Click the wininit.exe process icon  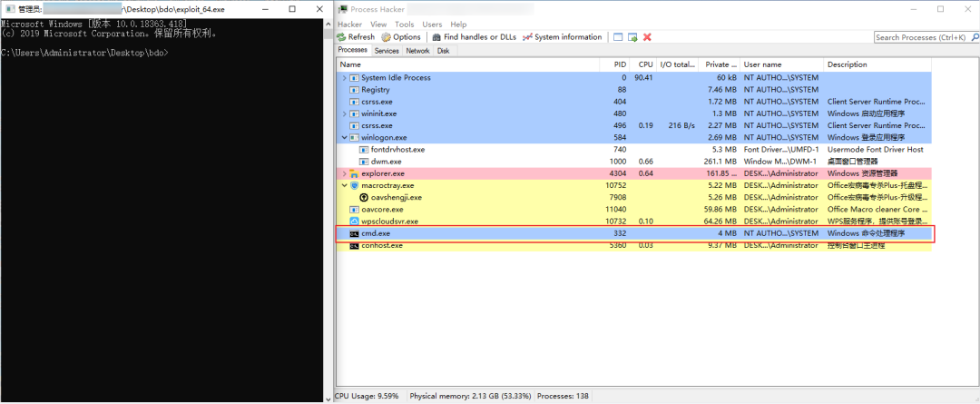point(355,113)
